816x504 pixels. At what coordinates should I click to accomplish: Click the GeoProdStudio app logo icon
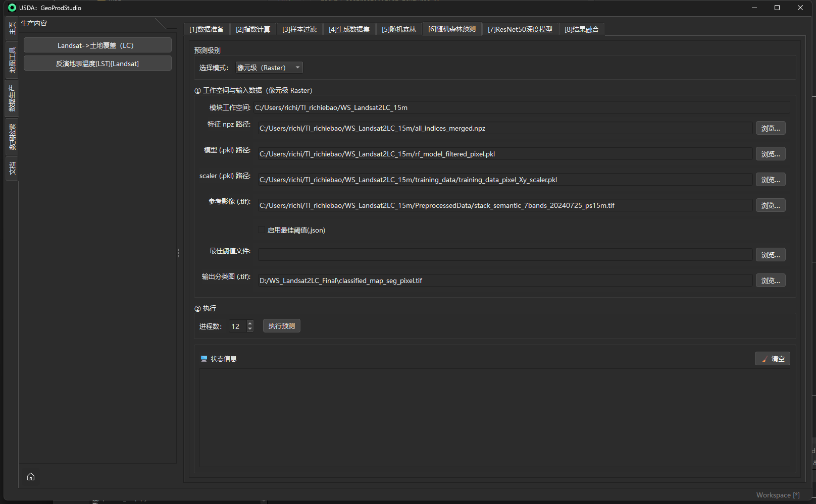(12, 8)
